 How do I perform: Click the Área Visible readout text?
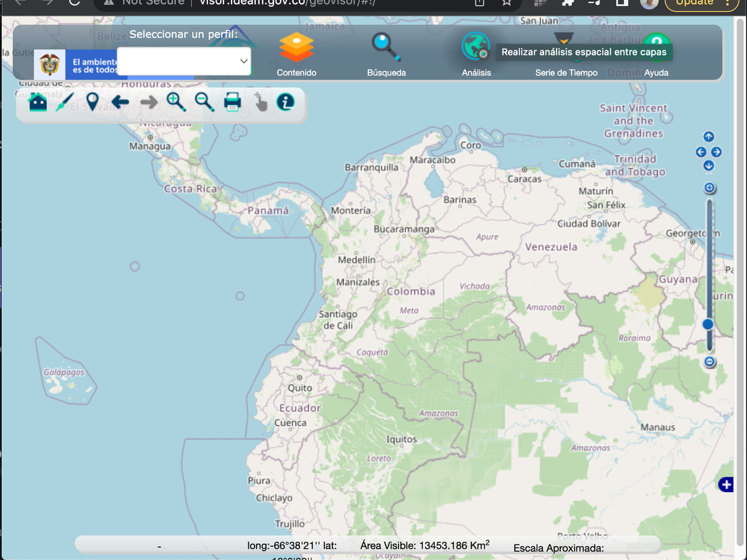425,545
